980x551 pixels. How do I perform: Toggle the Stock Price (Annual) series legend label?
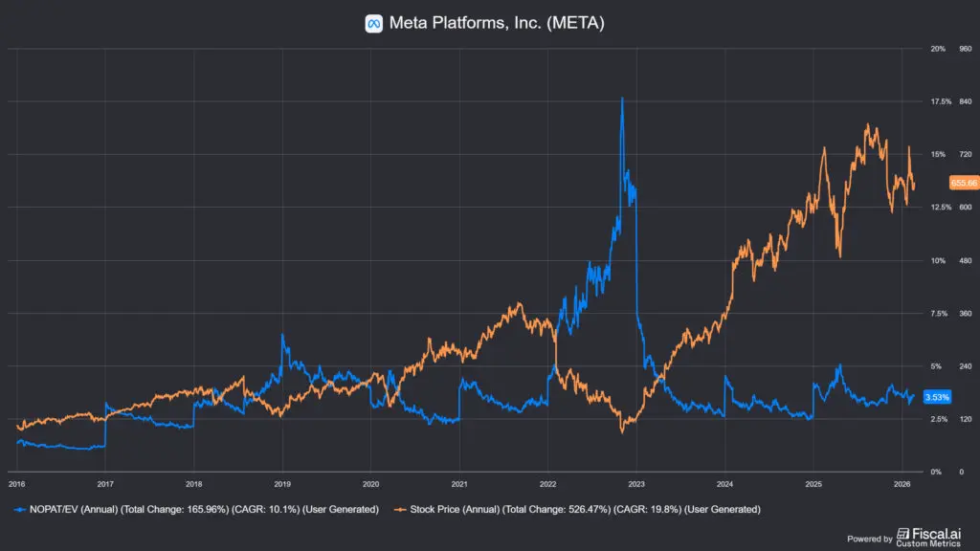(x=584, y=509)
